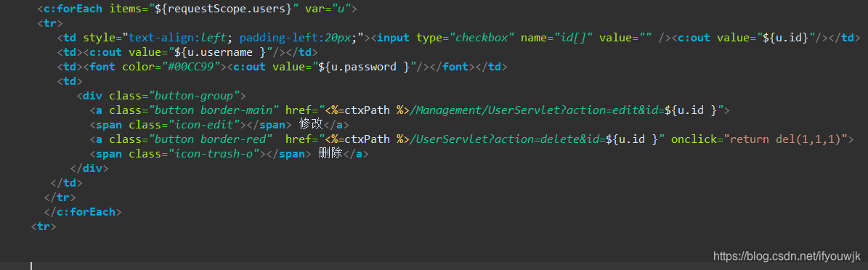This screenshot has width=868, height=270.
Task: Click the <tr> tag right after c:forEach opening
Action: click(50, 23)
